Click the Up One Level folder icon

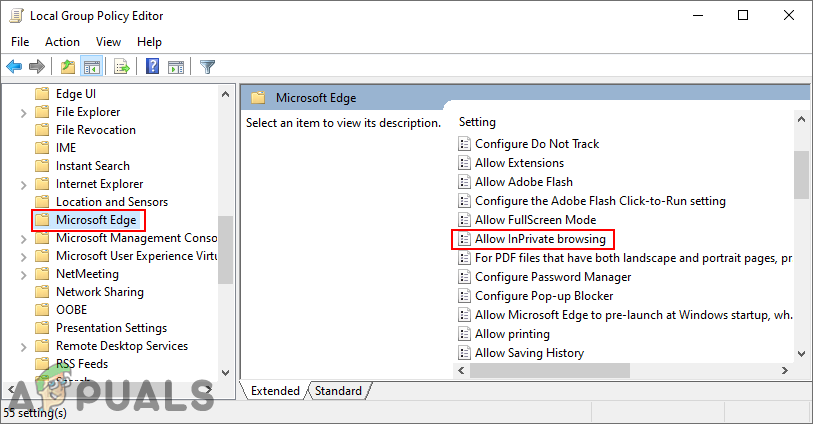coord(67,67)
